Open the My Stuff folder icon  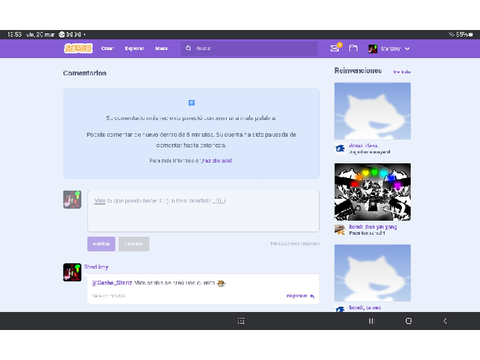pos(353,48)
